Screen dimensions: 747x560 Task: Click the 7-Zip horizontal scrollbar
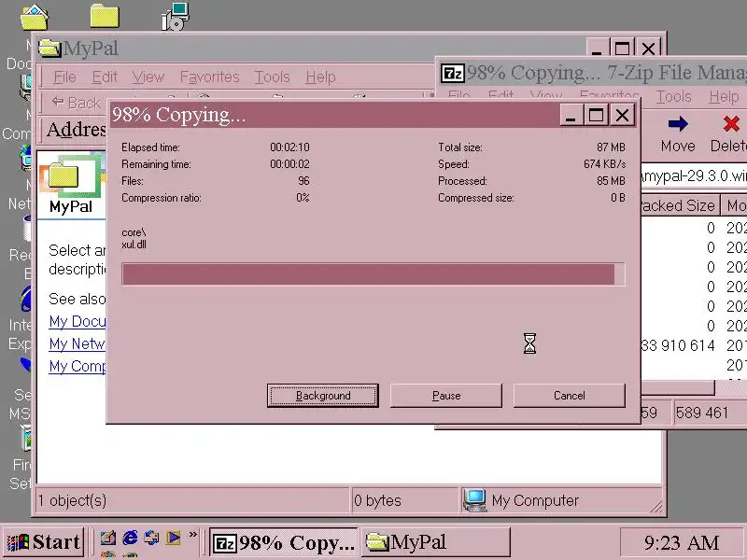coord(678,387)
